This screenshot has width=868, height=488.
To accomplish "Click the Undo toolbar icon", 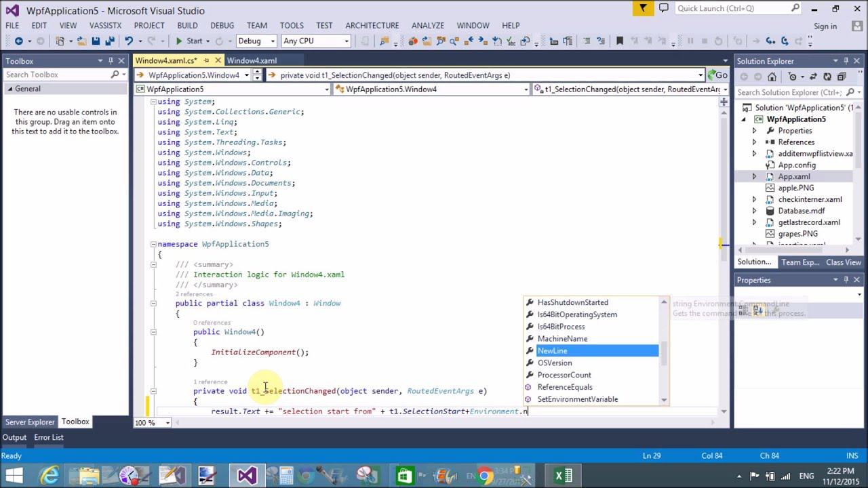I will (128, 41).
